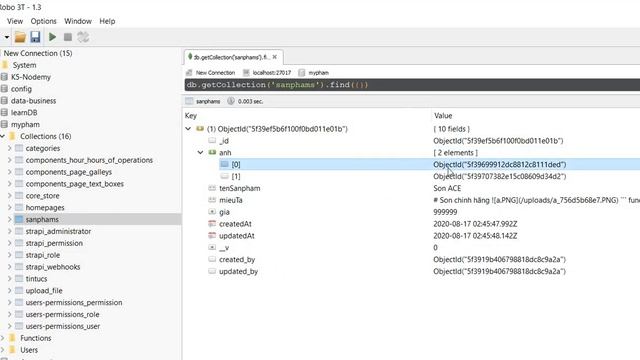640x360 pixels.
Task: Expand the categories collection
Action: point(9,148)
